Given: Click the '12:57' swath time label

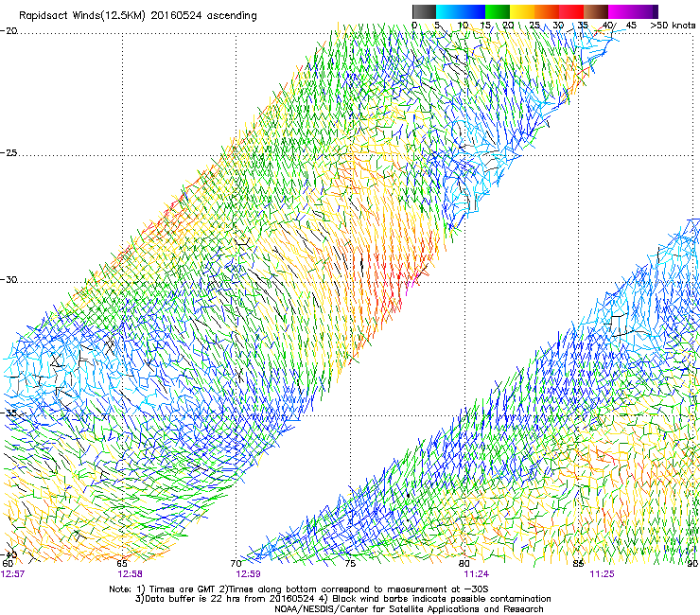Looking at the screenshot, I should [12, 574].
